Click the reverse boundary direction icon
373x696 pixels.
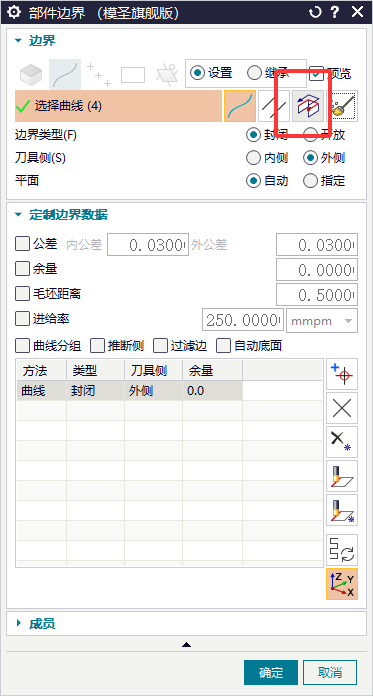click(x=342, y=550)
